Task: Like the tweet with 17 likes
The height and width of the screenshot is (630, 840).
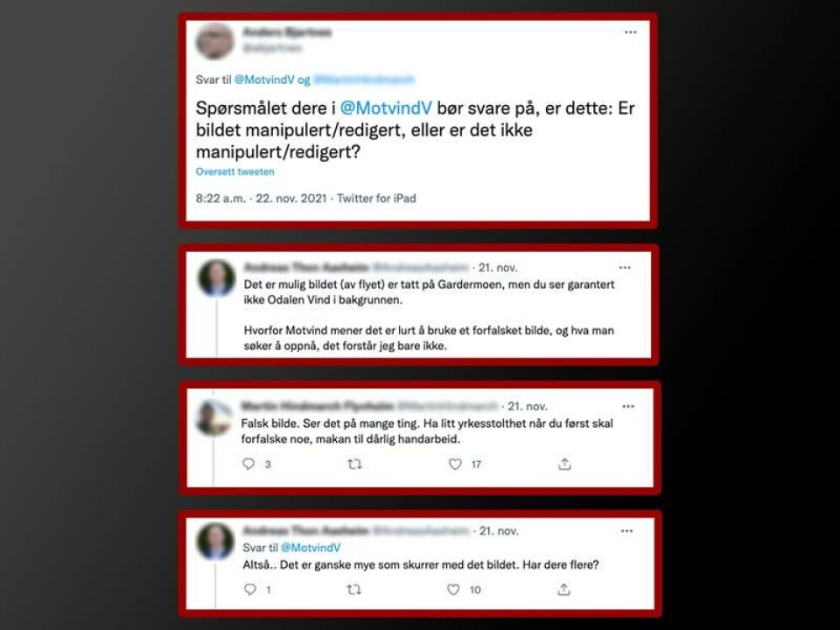Action: click(x=455, y=464)
